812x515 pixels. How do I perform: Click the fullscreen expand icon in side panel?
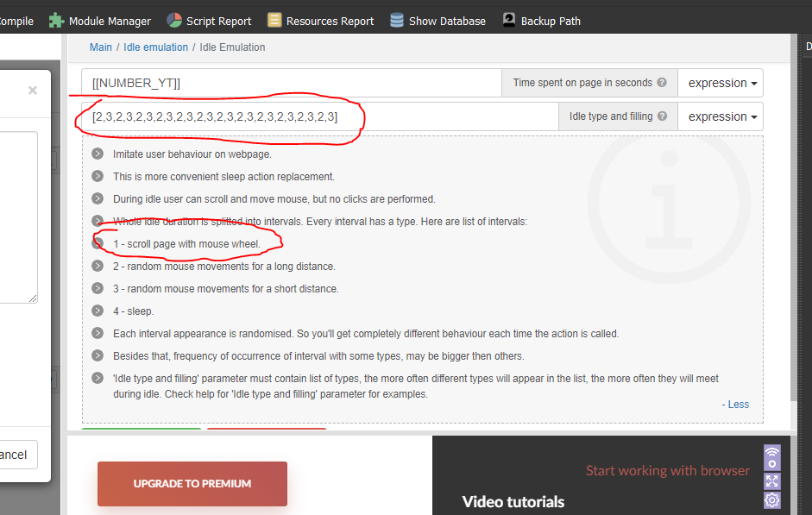pyautogui.click(x=772, y=481)
